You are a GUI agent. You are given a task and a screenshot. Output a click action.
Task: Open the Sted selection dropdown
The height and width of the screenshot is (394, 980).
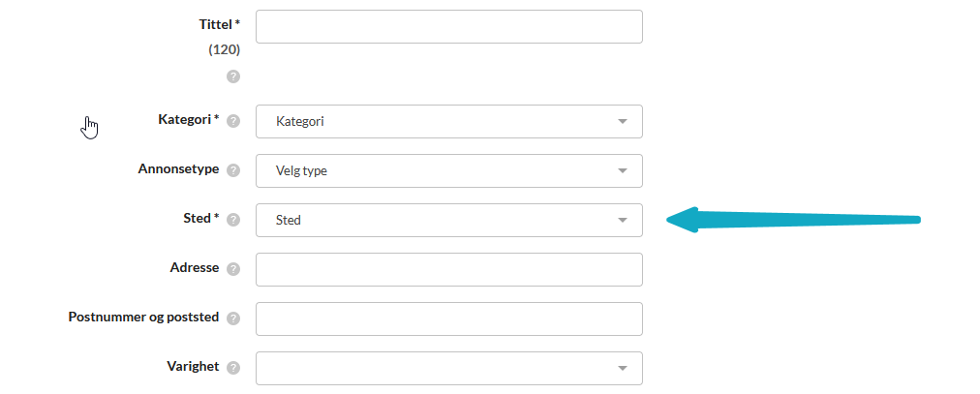(x=448, y=220)
